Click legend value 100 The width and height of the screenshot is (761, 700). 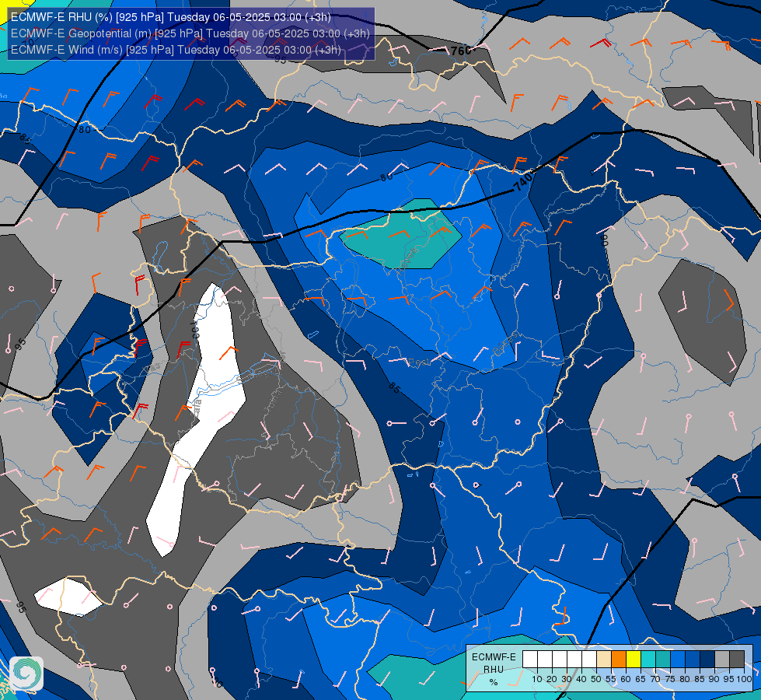pyautogui.click(x=744, y=679)
